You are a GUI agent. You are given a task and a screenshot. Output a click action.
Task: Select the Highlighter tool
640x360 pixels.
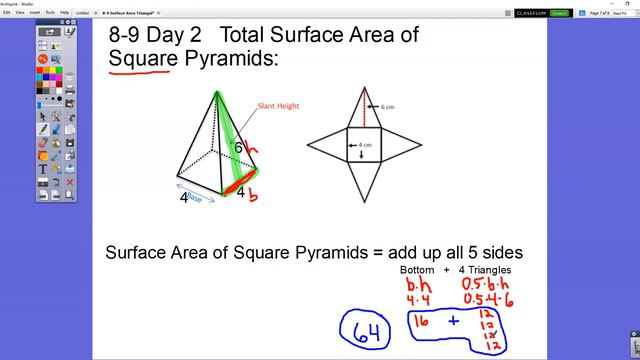coord(56,130)
